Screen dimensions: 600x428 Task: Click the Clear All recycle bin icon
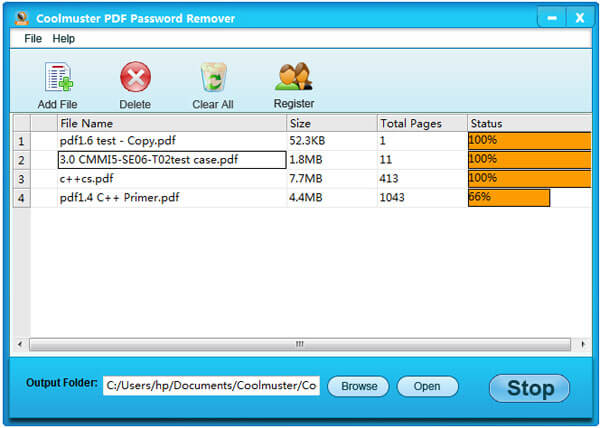(x=213, y=78)
